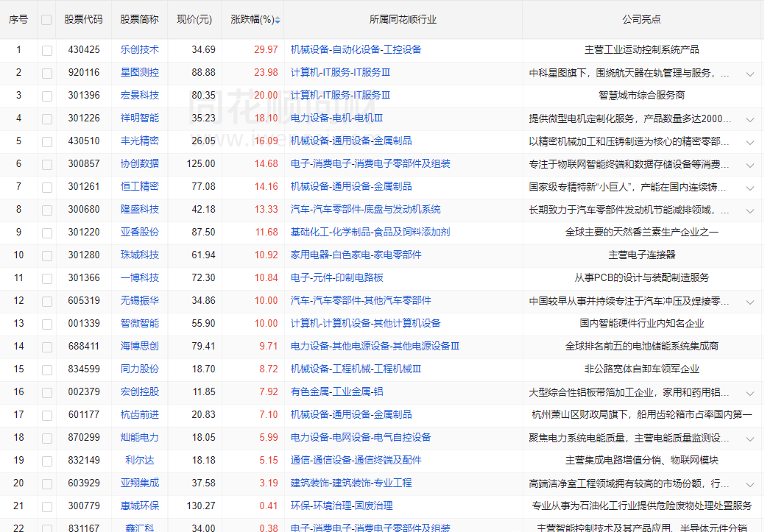Open stock link 星图测控

click(x=140, y=72)
